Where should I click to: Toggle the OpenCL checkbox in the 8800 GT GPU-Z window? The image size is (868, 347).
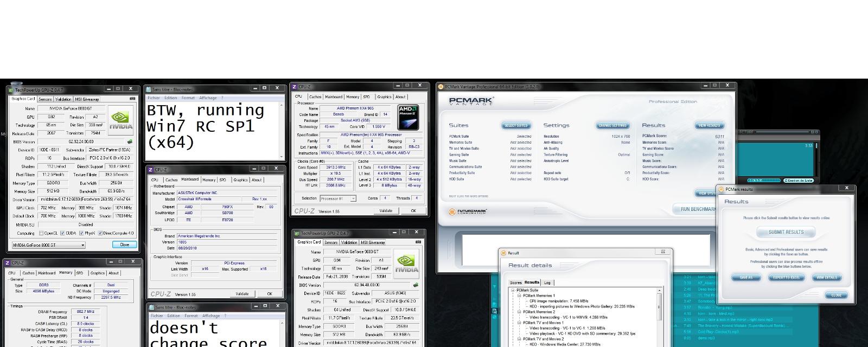click(x=41, y=233)
